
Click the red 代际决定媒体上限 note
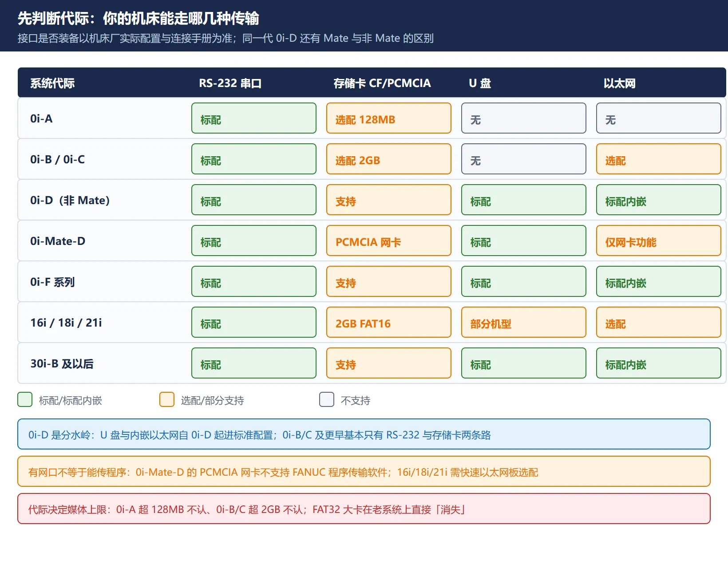[x=364, y=509]
